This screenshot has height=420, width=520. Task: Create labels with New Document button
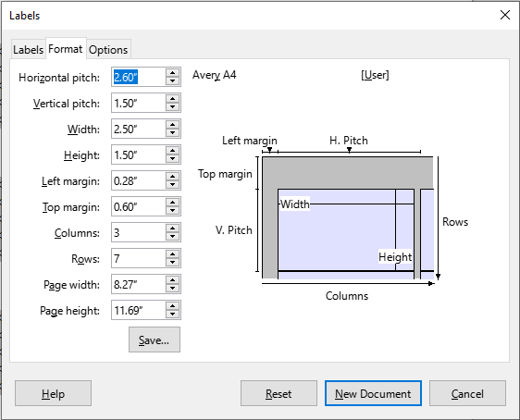click(373, 393)
